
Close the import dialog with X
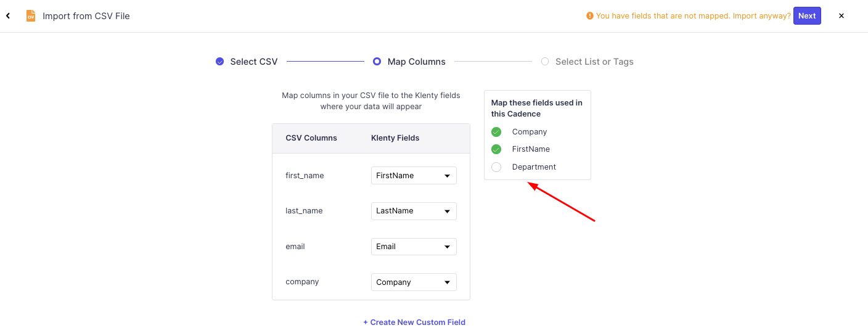pyautogui.click(x=841, y=16)
